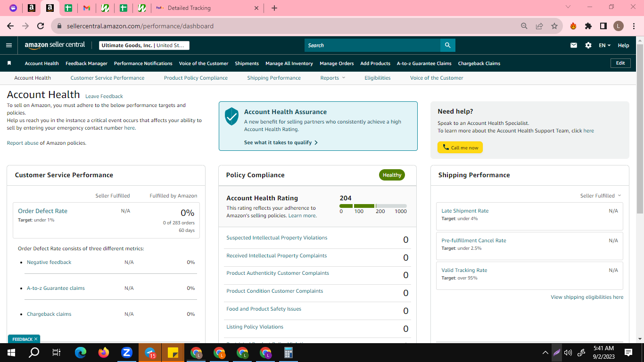Open a new browser tab
644x362 pixels.
pyautogui.click(x=274, y=8)
